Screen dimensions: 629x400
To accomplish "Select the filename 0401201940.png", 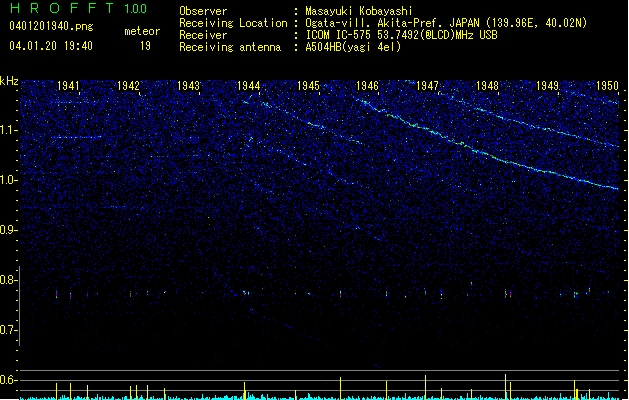I will [x=51, y=26].
